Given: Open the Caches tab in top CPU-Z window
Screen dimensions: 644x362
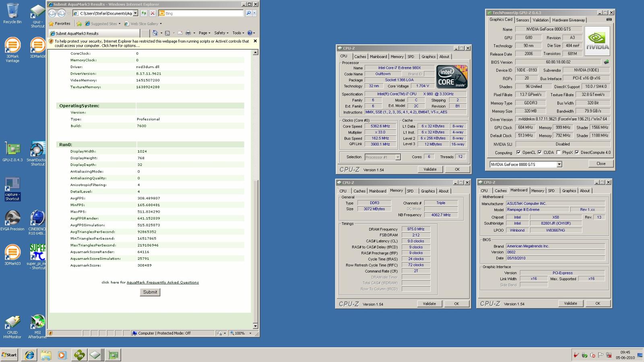Looking at the screenshot, I should (x=360, y=57).
